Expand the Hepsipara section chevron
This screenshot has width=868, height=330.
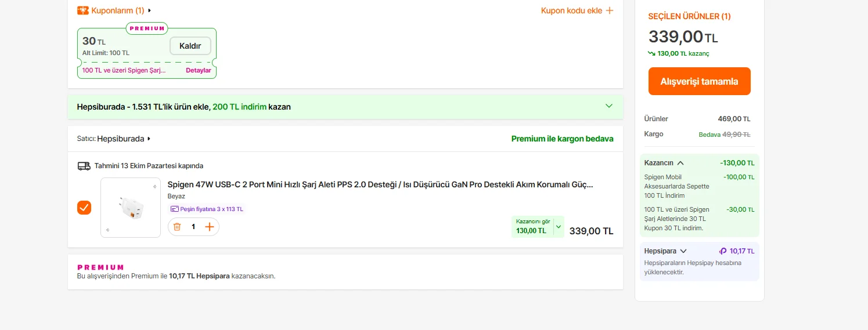pos(683,251)
